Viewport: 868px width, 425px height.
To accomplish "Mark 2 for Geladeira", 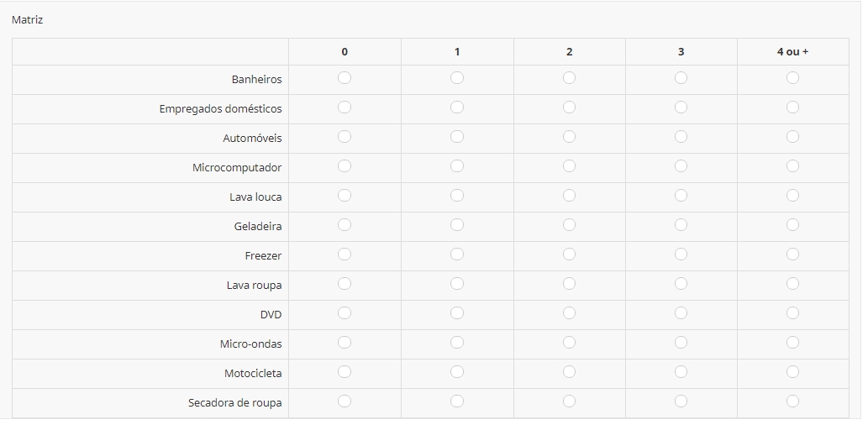I will pos(569,224).
